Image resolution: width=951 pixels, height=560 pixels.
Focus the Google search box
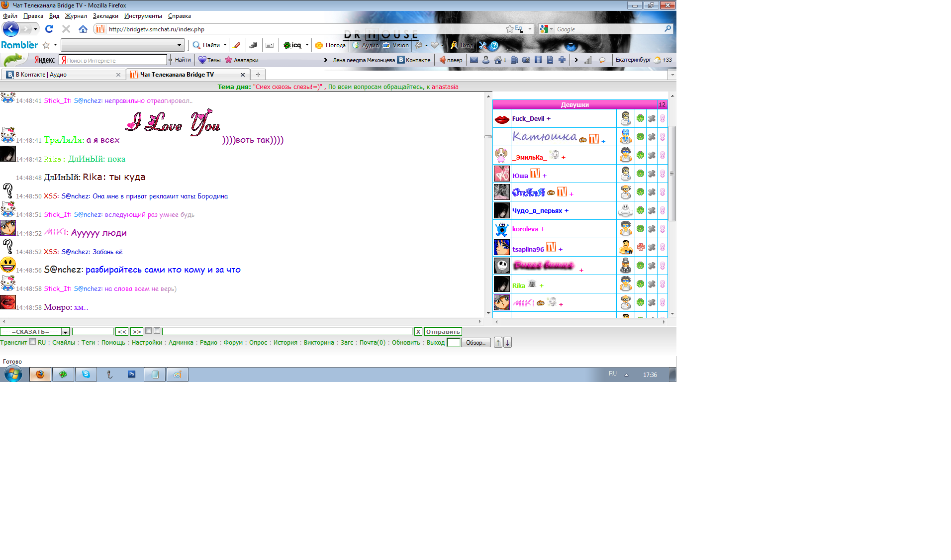609,29
